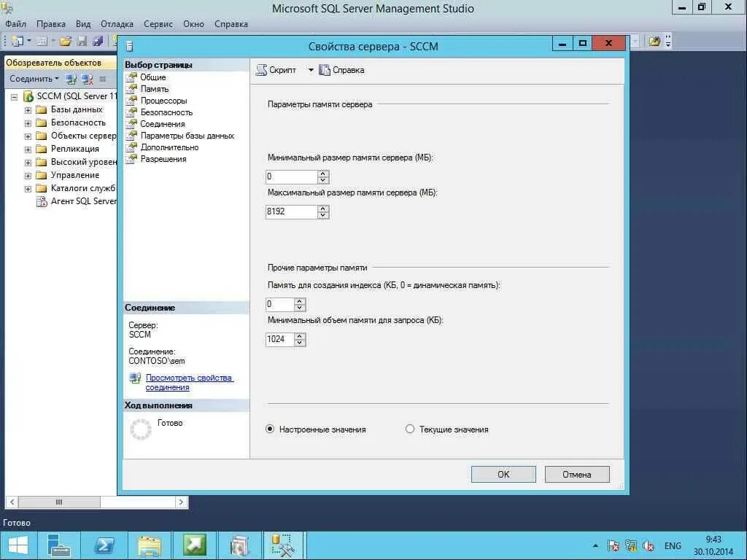This screenshot has height=560, width=747.
Task: Open the Файл menu
Action: (16, 24)
